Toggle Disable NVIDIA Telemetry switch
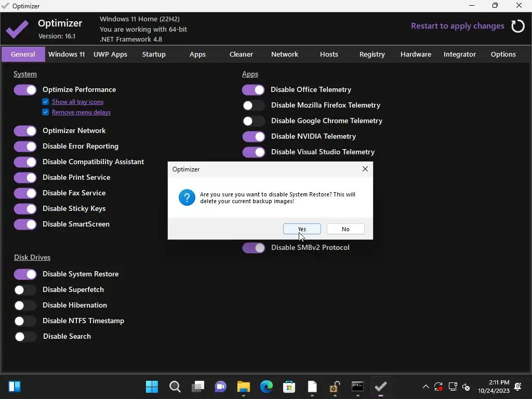The height and width of the screenshot is (399, 532). point(254,137)
